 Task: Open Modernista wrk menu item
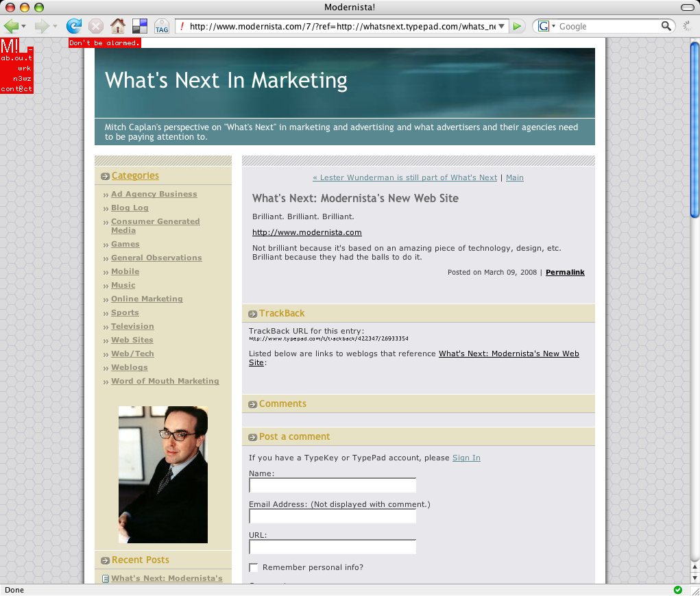(x=25, y=69)
